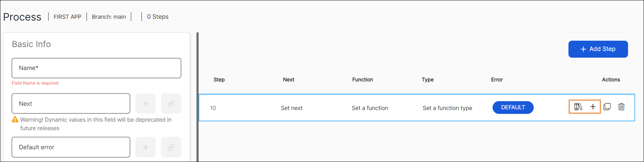Click the Branch: main label
Image resolution: width=644 pixels, height=162 pixels.
pos(109,17)
